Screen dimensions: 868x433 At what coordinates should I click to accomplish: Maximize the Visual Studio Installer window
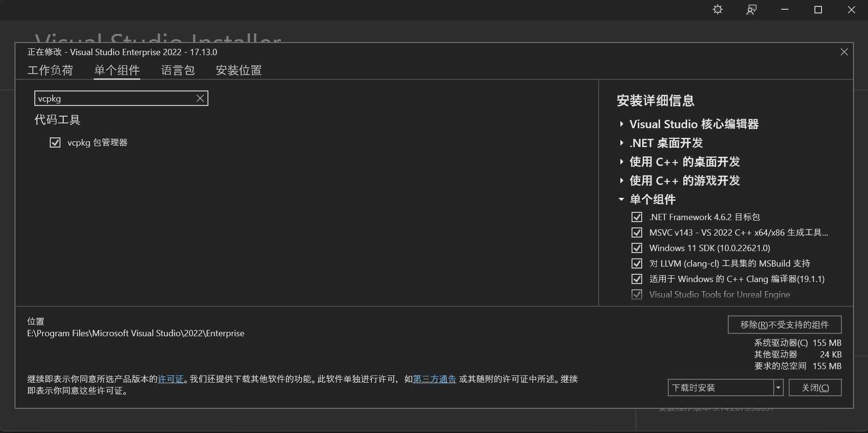click(818, 10)
